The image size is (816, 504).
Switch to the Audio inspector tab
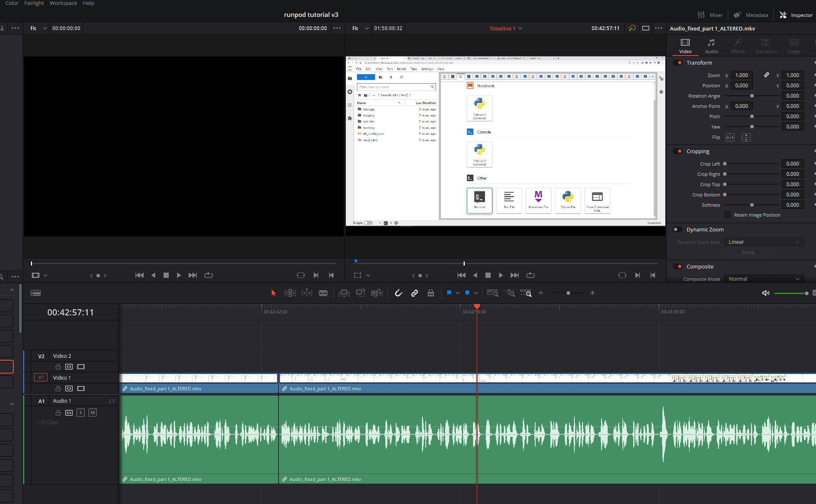[711, 46]
